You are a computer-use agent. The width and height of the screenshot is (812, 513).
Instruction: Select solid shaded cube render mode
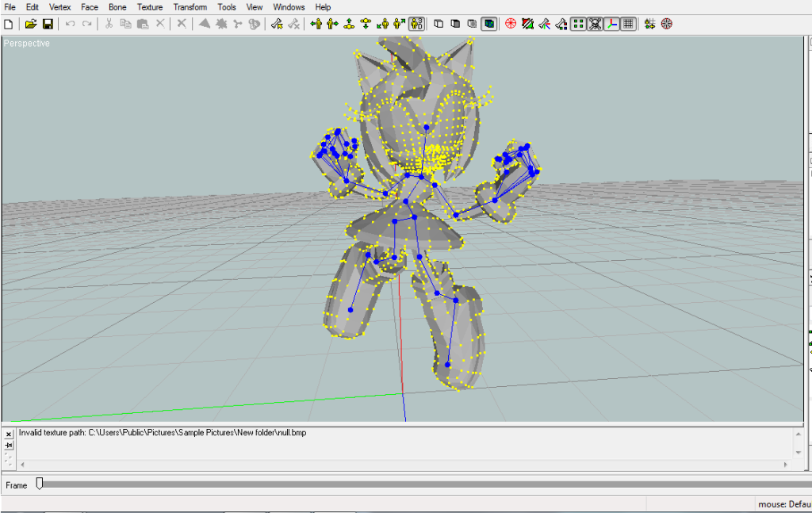[455, 24]
